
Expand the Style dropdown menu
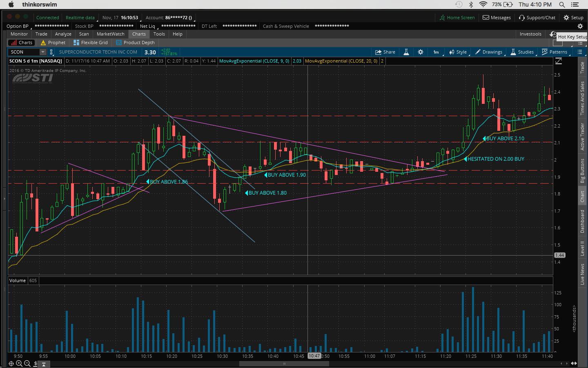click(458, 52)
